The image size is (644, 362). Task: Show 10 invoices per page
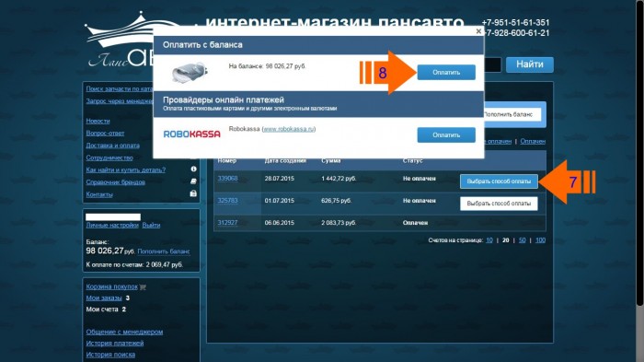click(x=489, y=240)
